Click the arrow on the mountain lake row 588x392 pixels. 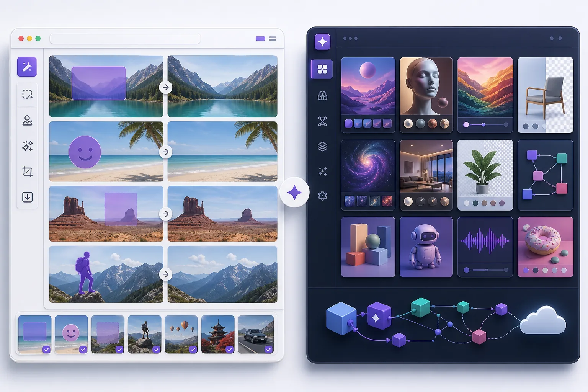(165, 87)
